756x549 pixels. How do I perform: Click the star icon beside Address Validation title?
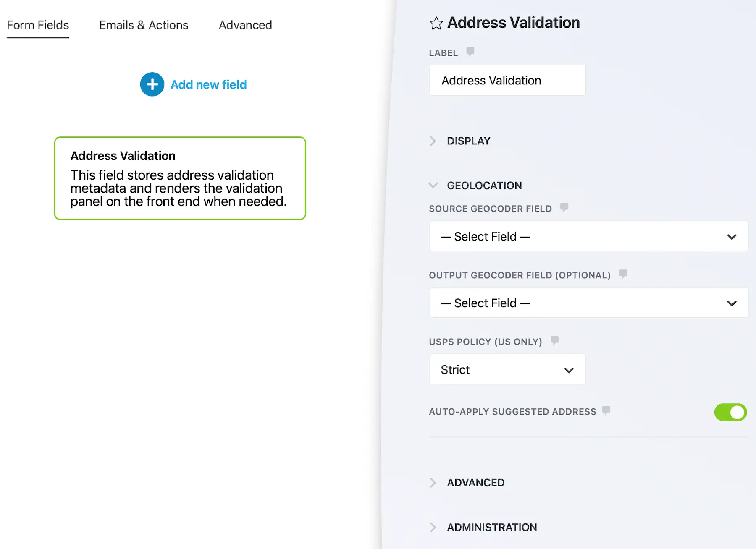[x=436, y=23]
